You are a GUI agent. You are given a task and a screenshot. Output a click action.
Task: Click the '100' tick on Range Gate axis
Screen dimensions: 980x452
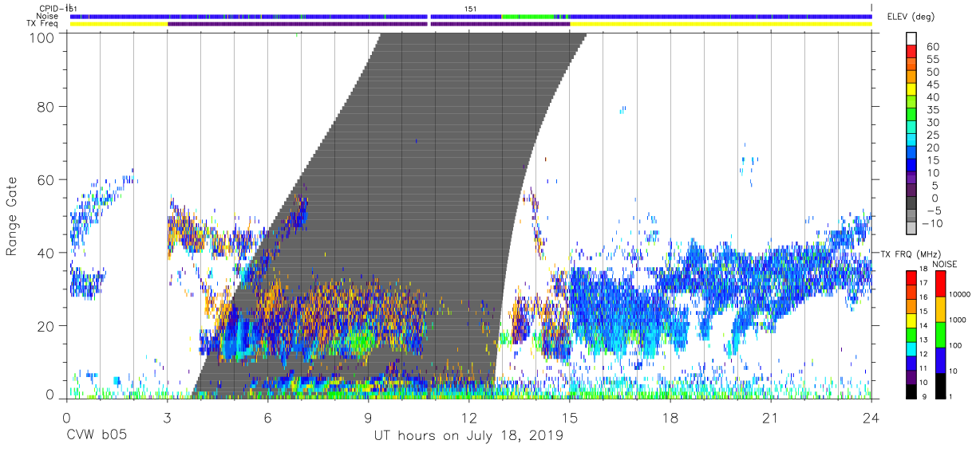click(43, 37)
